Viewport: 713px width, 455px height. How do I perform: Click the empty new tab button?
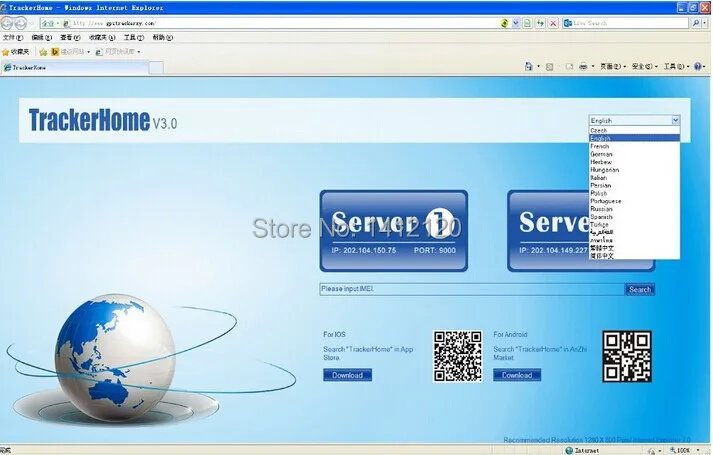click(156, 68)
